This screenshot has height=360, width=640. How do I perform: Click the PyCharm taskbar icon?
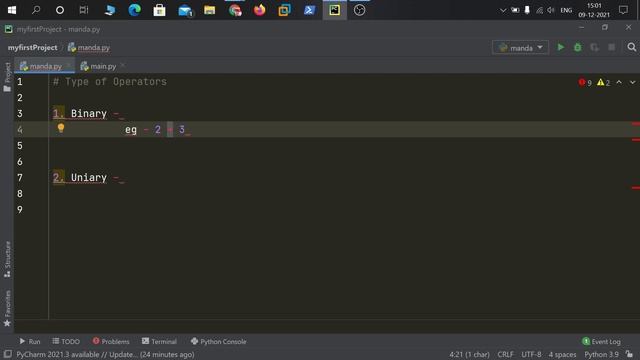click(x=335, y=10)
